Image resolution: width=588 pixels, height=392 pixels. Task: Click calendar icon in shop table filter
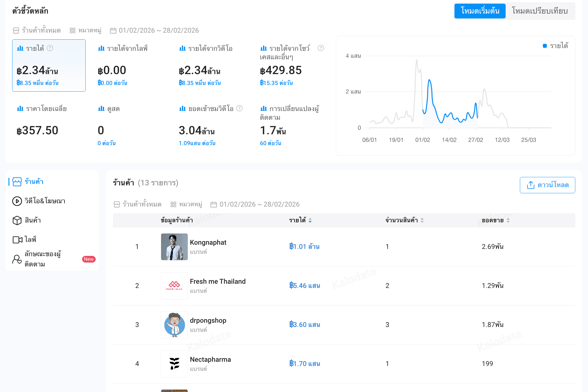click(214, 204)
